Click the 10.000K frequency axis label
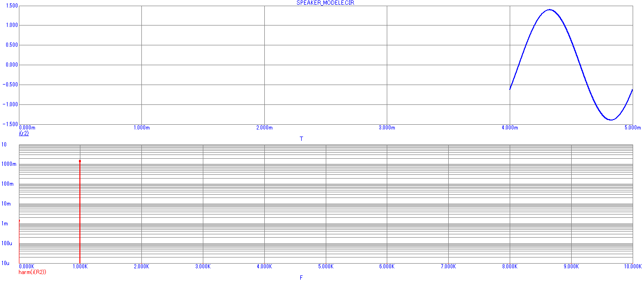The width and height of the screenshot is (644, 283). click(632, 266)
